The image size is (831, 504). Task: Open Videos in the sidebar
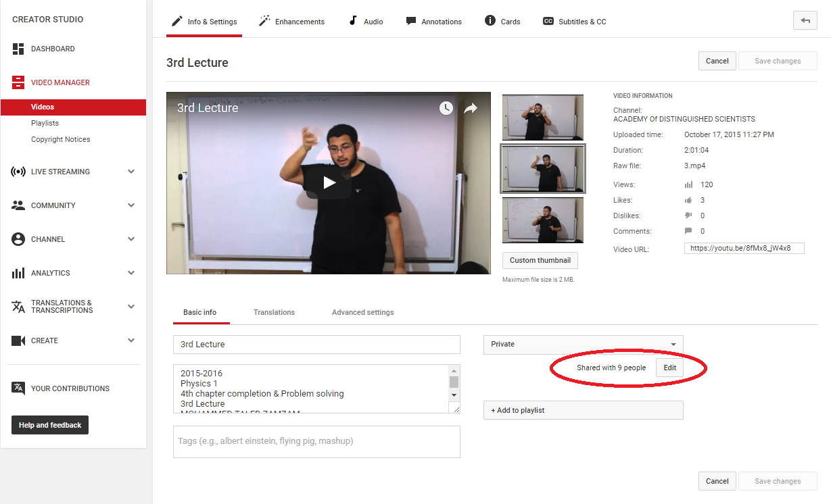pos(73,107)
